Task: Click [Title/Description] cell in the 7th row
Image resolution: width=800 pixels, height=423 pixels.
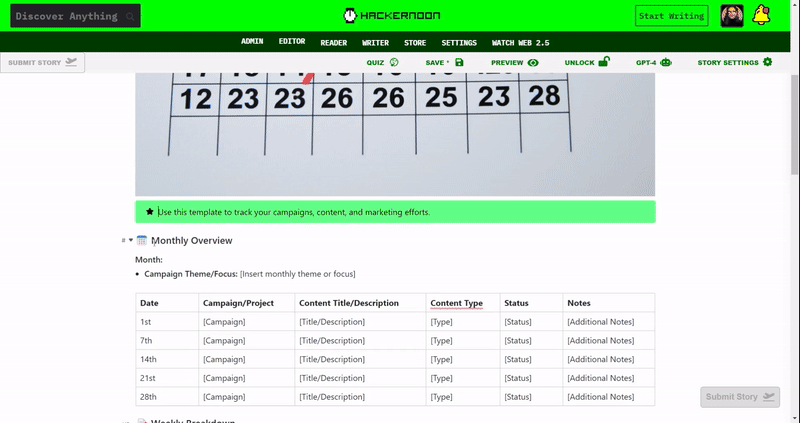Action: (360, 340)
